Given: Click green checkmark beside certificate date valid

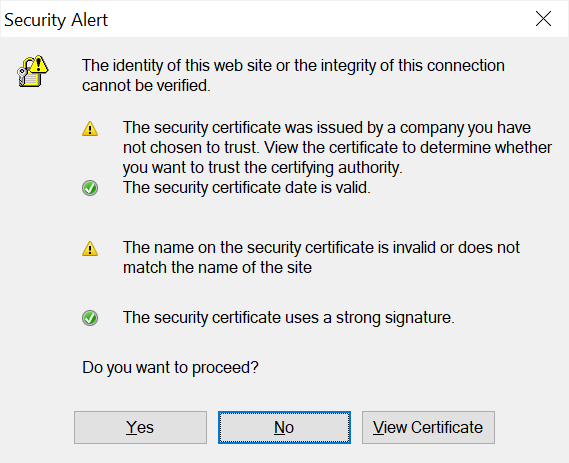Looking at the screenshot, I should [x=90, y=188].
